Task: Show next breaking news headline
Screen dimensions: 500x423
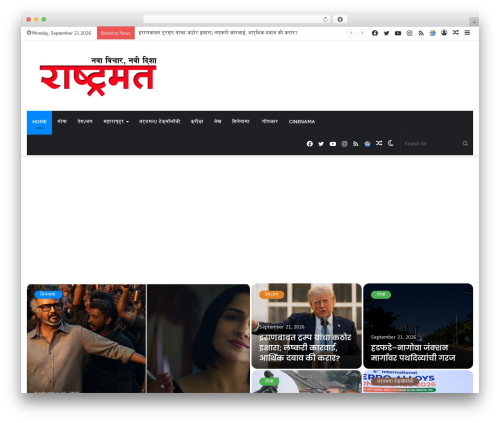Action: point(362,33)
